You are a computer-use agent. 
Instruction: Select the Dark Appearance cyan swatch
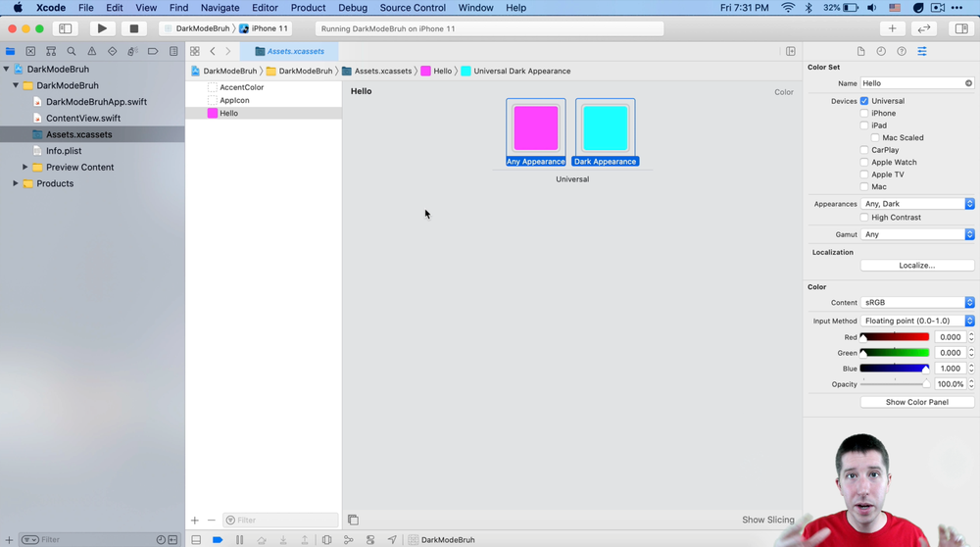pos(605,128)
